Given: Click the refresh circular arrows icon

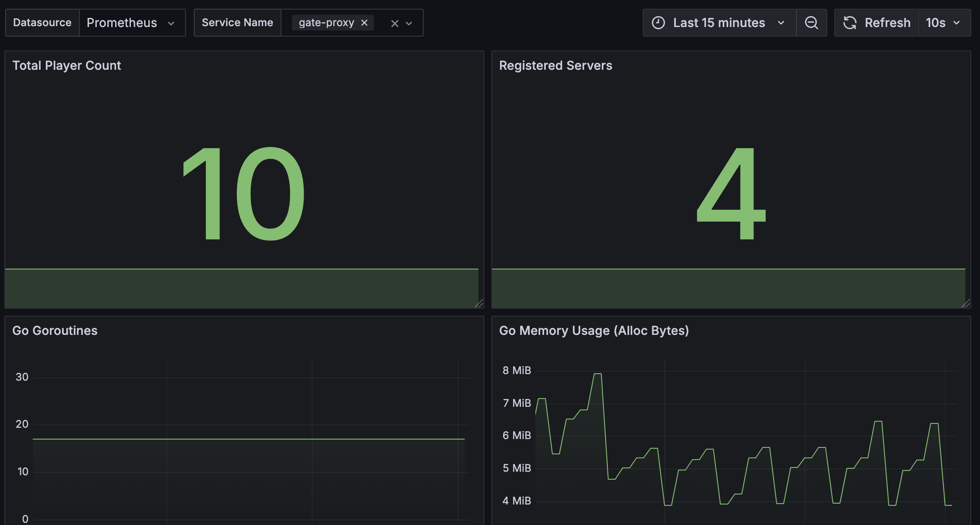Looking at the screenshot, I should pos(850,22).
